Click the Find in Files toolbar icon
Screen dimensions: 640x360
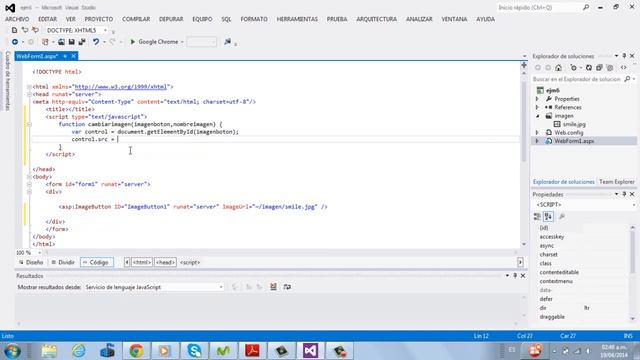pyautogui.click(x=227, y=42)
